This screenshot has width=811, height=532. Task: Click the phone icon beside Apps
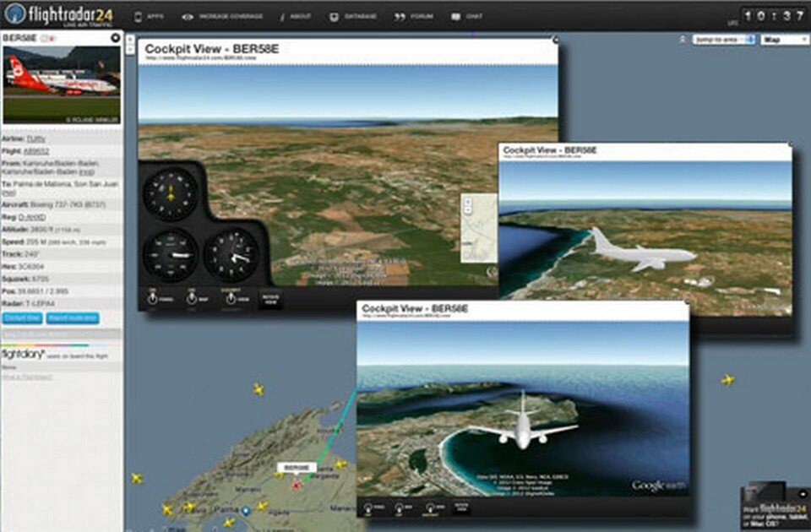point(138,17)
